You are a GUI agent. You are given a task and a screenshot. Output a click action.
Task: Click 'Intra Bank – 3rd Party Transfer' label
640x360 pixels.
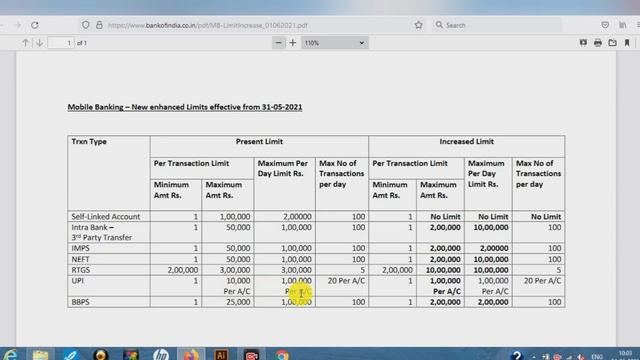click(102, 232)
